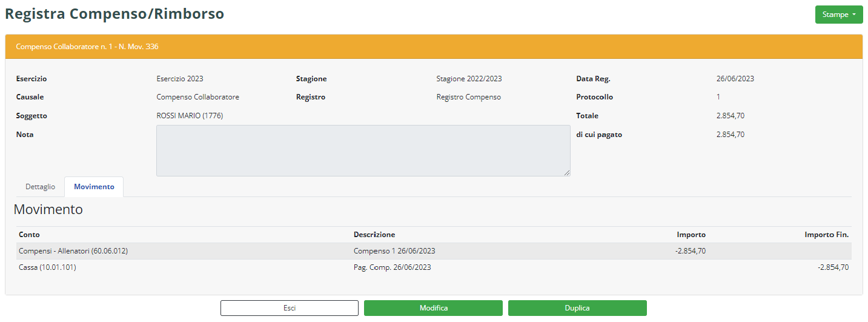868x322 pixels.
Task: Click the orange Compenso Collaboratore header bar
Action: (x=433, y=47)
